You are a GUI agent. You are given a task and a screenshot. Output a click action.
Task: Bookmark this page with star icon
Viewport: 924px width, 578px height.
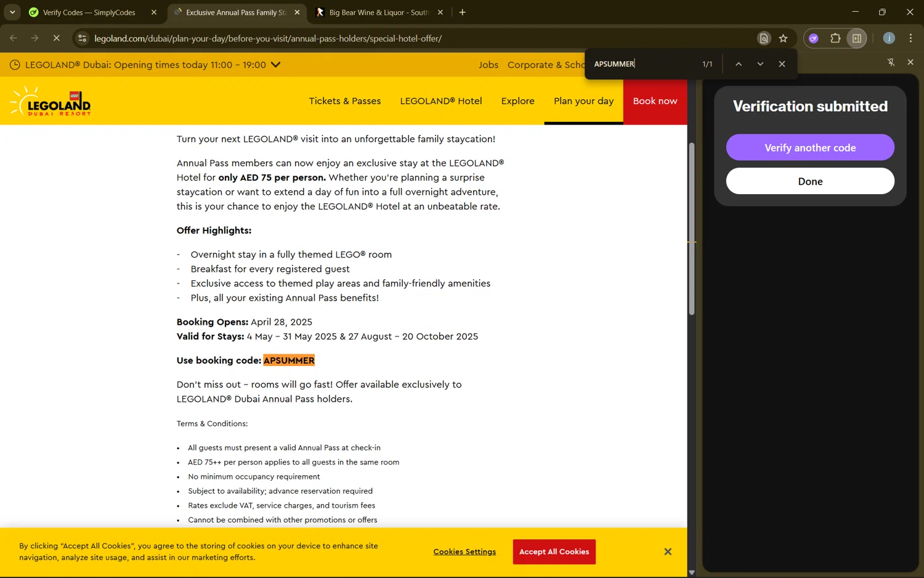point(784,38)
